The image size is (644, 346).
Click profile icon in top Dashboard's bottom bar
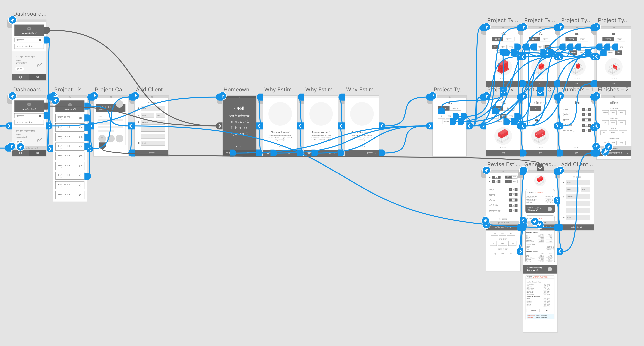[x=20, y=77]
